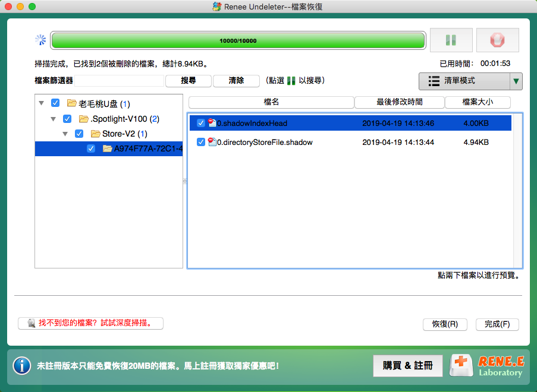Uncheck the 0.shadowIndexHead file checkbox
Screen dimensions: 537x392
[201, 123]
